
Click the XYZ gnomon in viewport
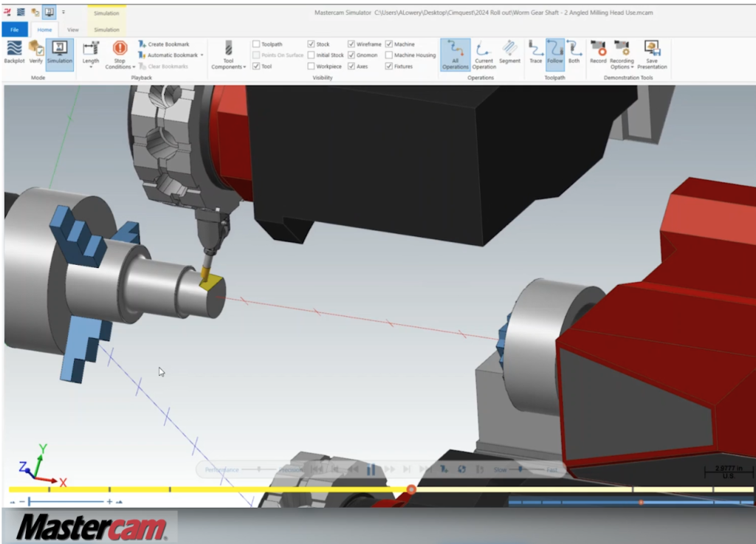click(42, 465)
